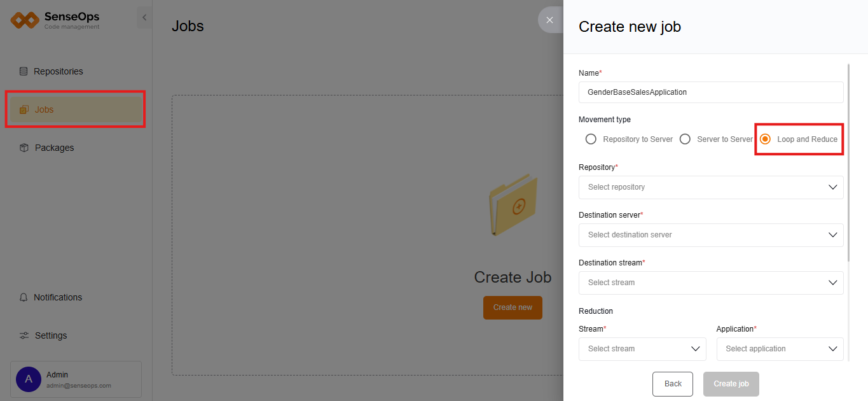
Task: Click the Packages box icon
Action: point(24,148)
